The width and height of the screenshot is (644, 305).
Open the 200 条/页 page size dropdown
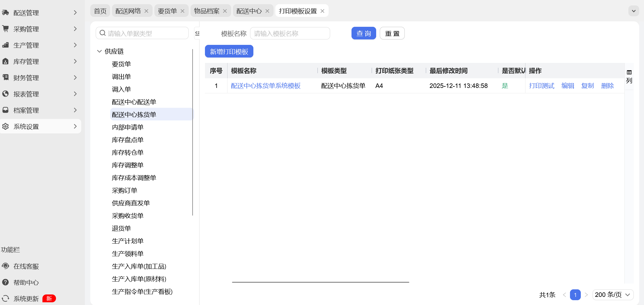(613, 295)
